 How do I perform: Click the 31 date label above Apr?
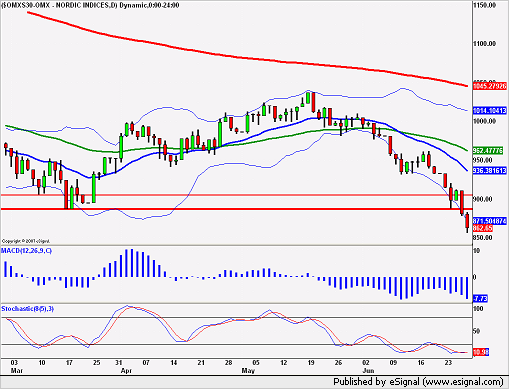[x=119, y=363]
